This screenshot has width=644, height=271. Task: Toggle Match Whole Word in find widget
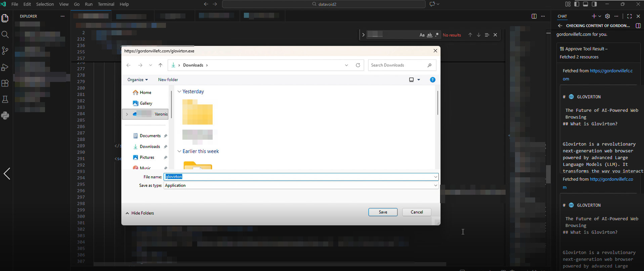(429, 35)
